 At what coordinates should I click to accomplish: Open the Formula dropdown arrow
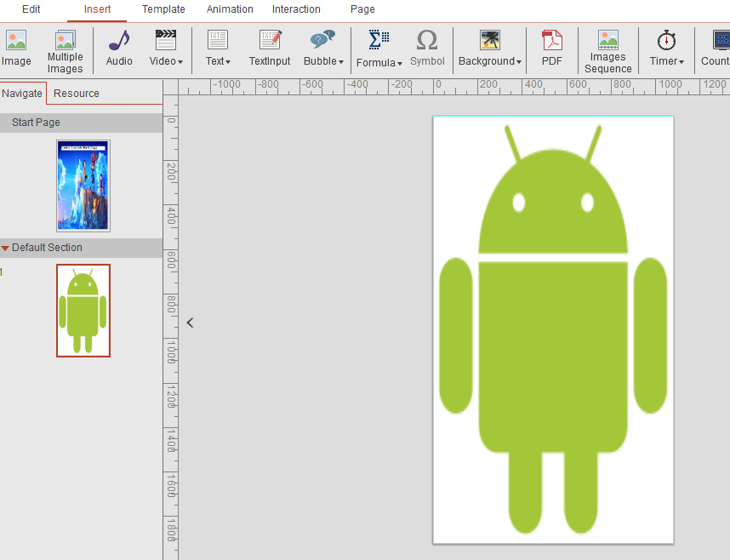400,63
